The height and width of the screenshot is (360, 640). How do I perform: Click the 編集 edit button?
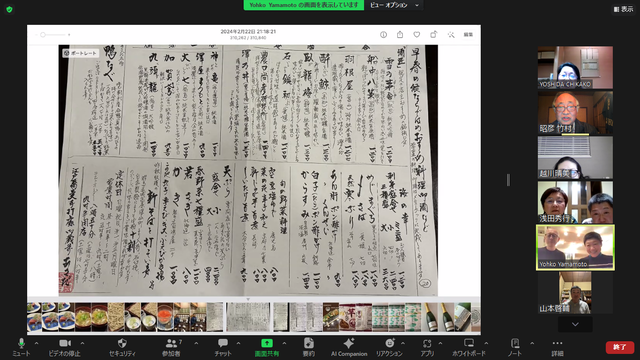(x=468, y=35)
